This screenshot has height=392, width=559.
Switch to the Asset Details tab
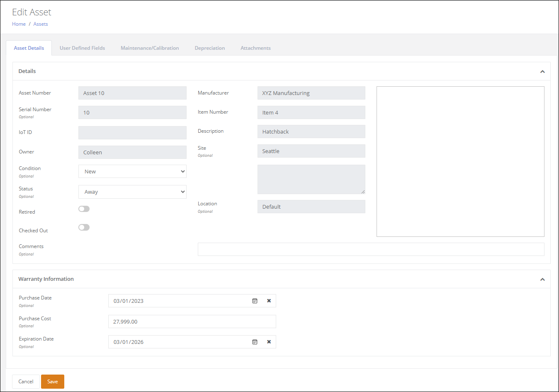click(29, 48)
